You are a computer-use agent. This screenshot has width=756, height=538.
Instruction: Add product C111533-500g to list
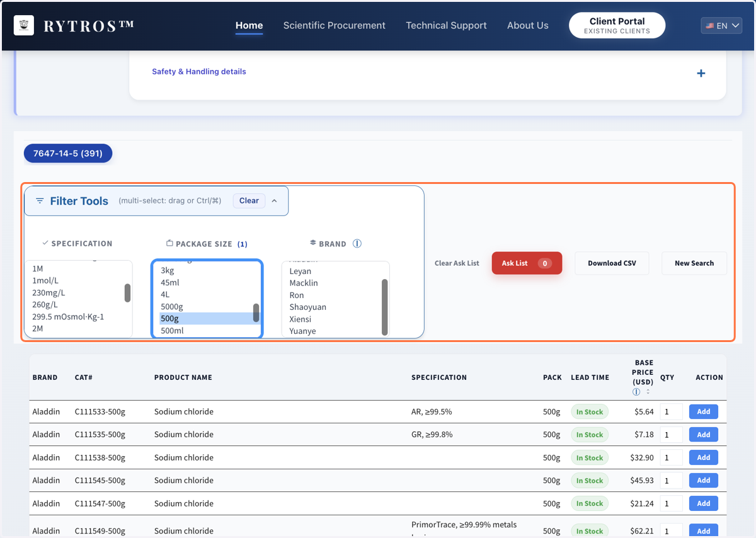pyautogui.click(x=704, y=412)
